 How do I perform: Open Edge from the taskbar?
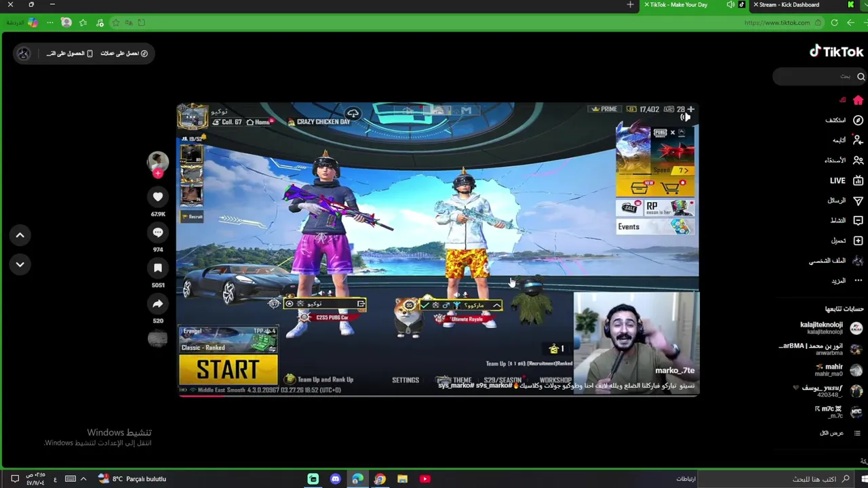(x=357, y=479)
